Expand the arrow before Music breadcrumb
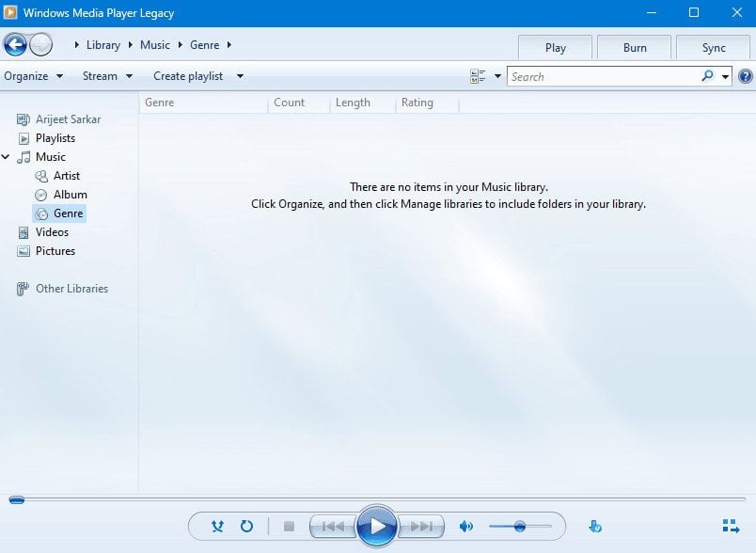756x553 pixels. tap(130, 45)
